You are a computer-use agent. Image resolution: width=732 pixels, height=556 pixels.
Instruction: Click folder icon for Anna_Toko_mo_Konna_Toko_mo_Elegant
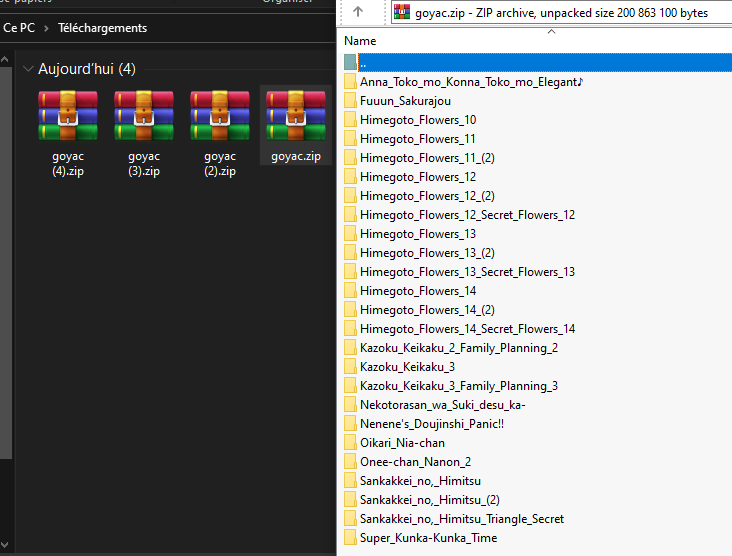coord(350,81)
